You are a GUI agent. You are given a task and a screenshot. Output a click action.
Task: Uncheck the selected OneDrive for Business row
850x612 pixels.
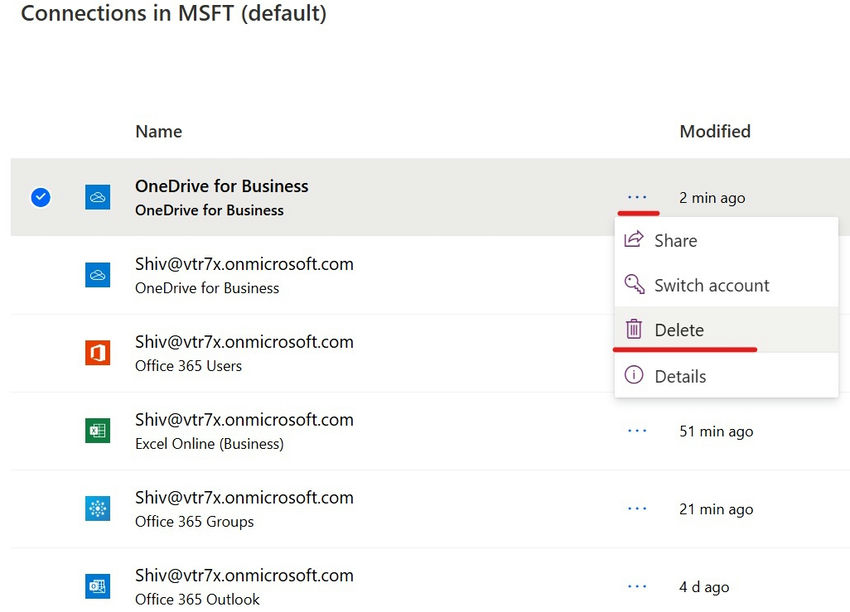click(x=40, y=197)
